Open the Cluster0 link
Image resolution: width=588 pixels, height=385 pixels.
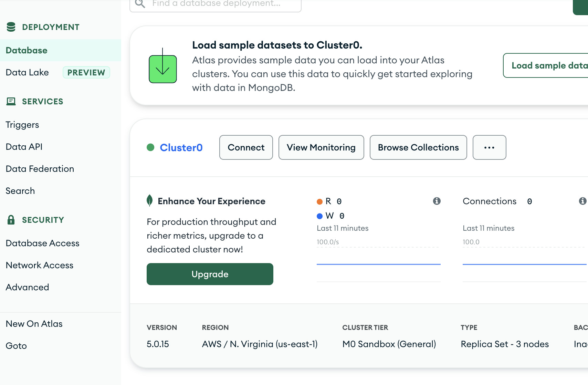pyautogui.click(x=181, y=147)
